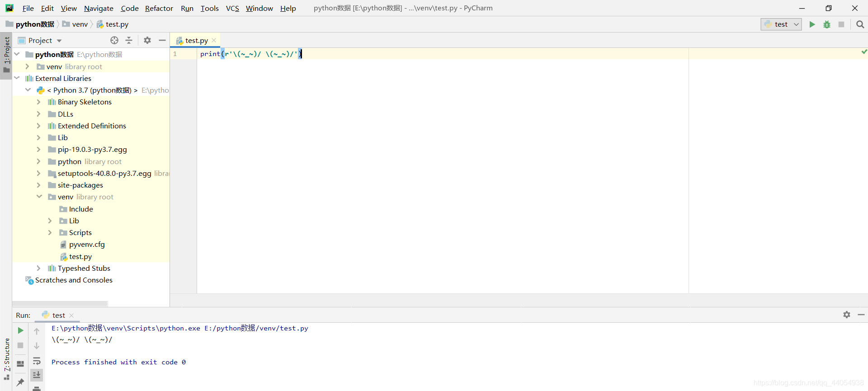The height and width of the screenshot is (391, 868).
Task: Expand Binary Skeletons
Action: 39,102
